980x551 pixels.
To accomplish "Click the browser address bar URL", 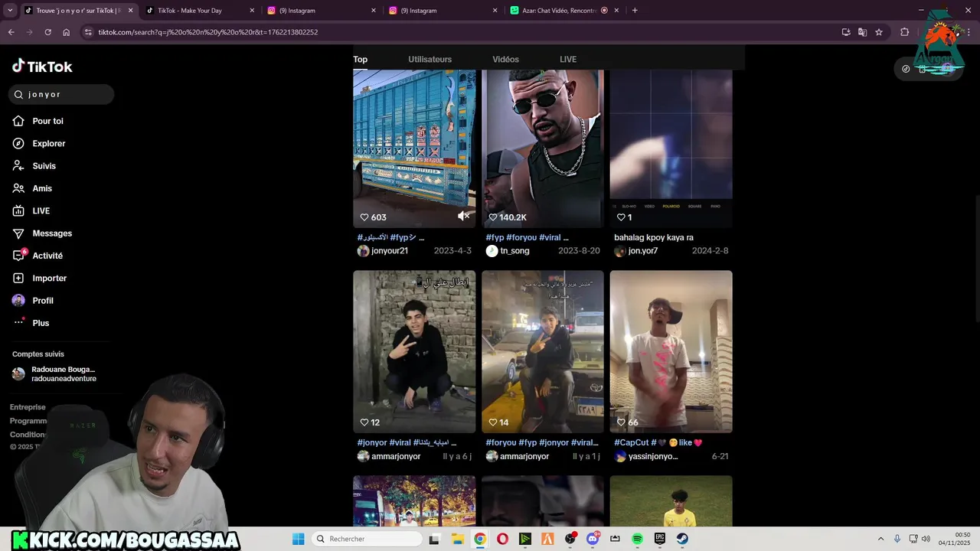I will (207, 32).
